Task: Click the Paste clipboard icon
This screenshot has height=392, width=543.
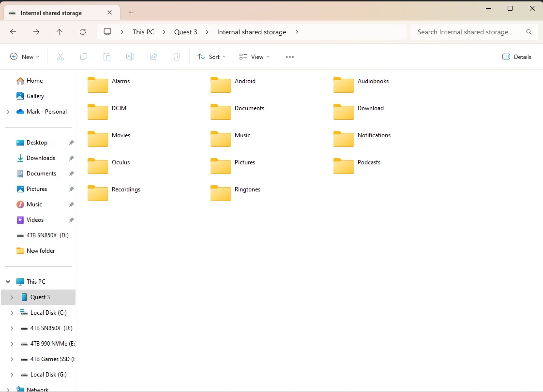Action: click(x=107, y=57)
